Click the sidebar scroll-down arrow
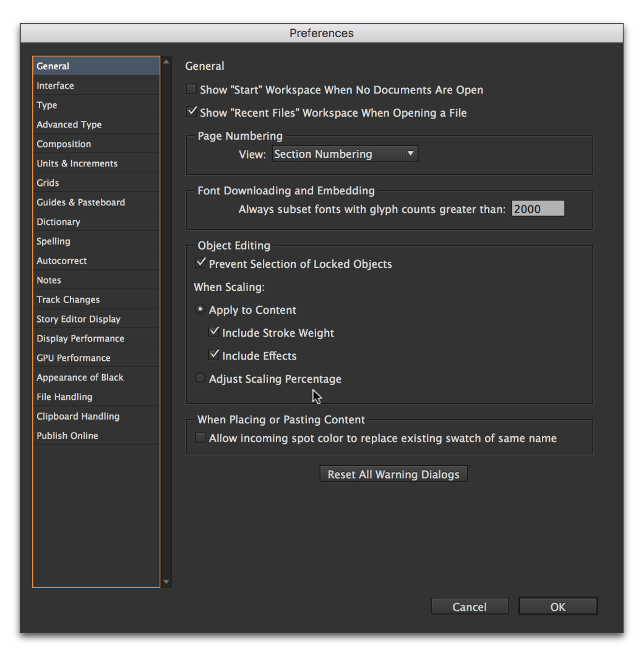Viewport: 644px width, 656px height. [166, 582]
